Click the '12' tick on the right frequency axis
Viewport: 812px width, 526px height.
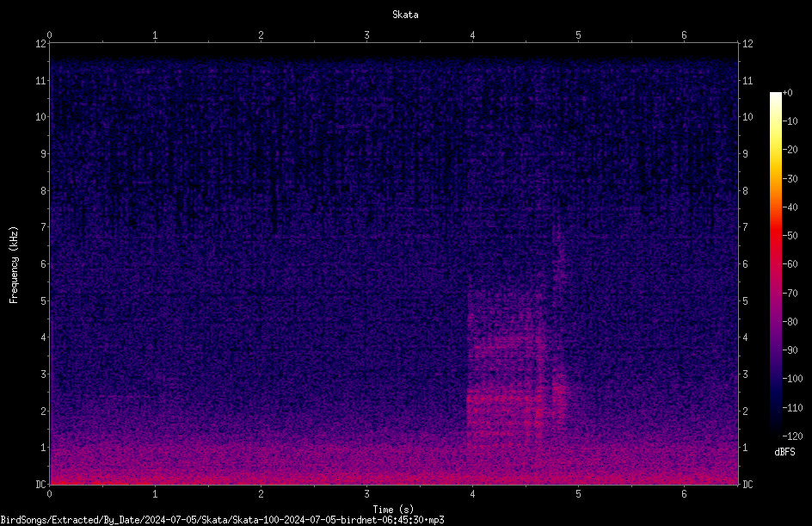(x=747, y=44)
